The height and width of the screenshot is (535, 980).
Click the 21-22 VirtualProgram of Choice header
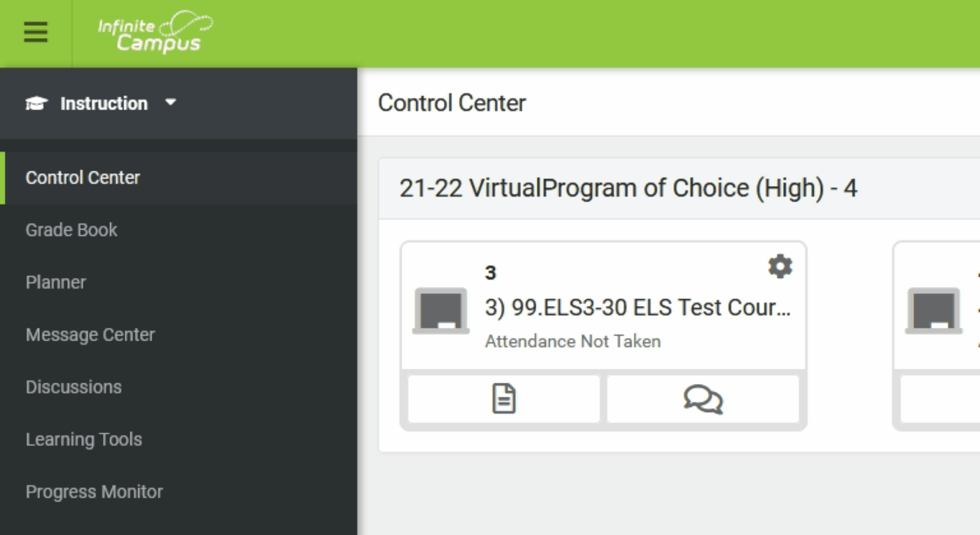pyautogui.click(x=628, y=188)
